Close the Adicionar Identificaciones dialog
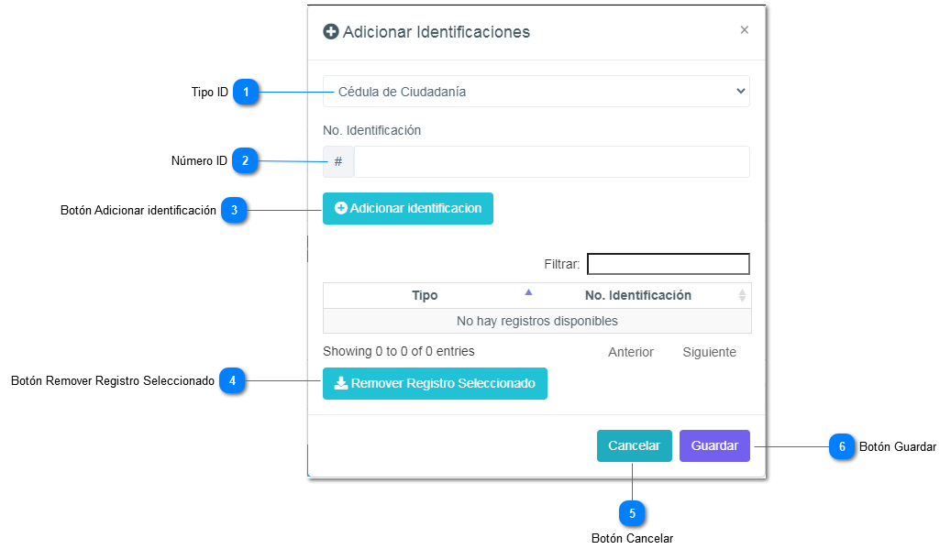The image size is (951, 560). pos(744,30)
